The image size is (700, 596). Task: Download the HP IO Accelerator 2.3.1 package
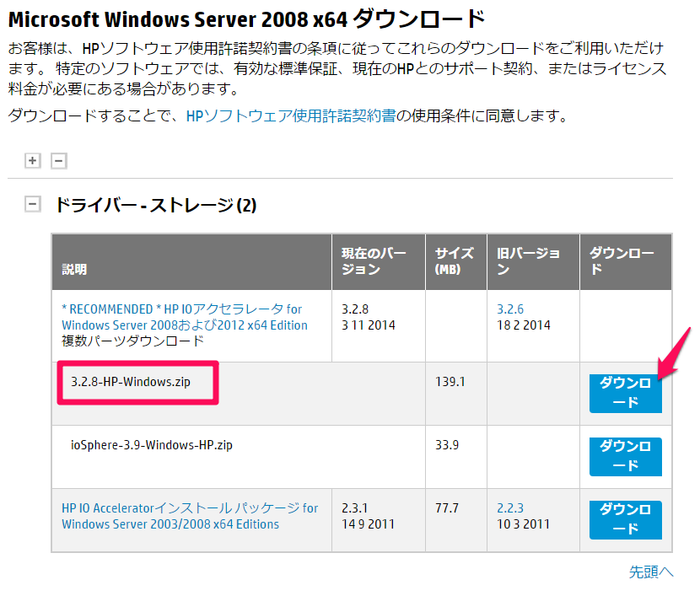626,520
